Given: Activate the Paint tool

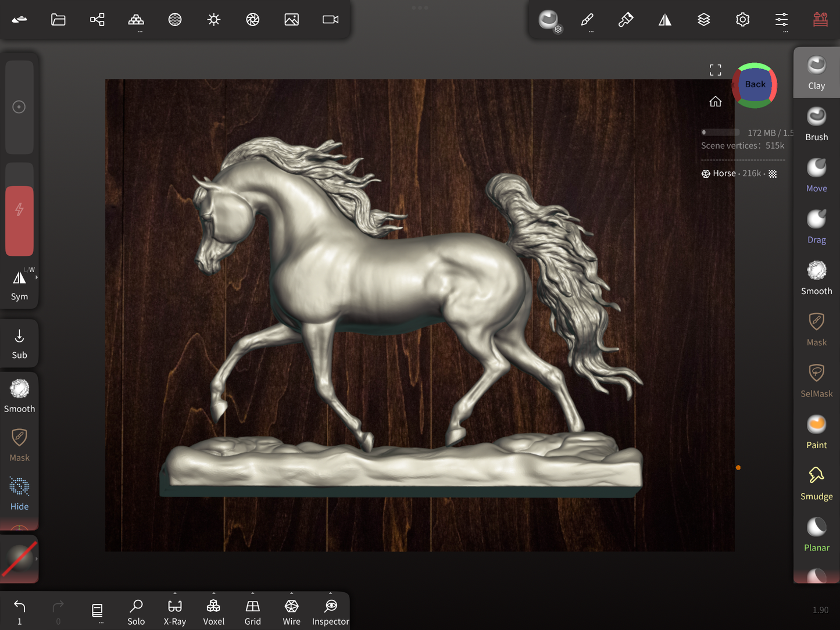Looking at the screenshot, I should tap(816, 432).
